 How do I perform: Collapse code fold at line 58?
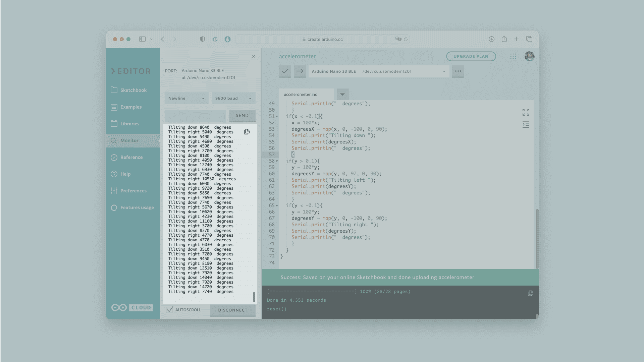277,161
